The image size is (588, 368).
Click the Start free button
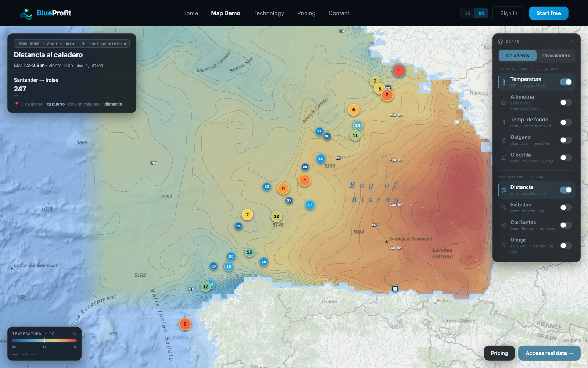[x=549, y=13]
